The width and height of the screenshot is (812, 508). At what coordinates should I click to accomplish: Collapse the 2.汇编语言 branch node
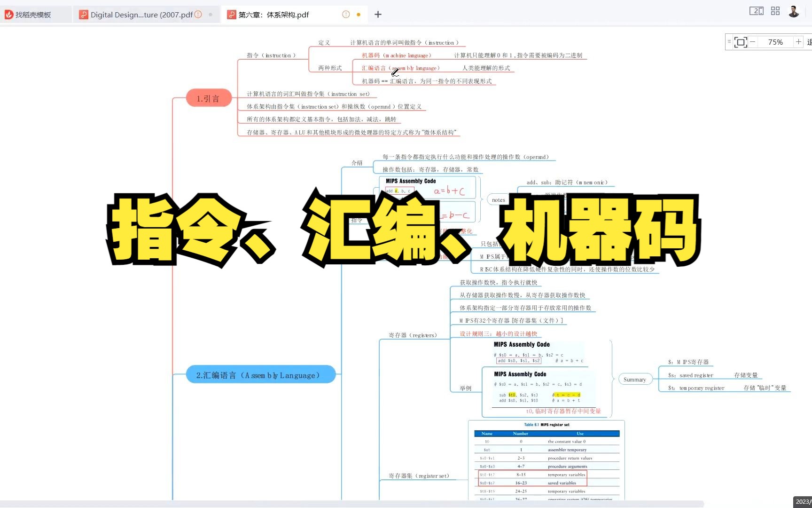coord(260,375)
